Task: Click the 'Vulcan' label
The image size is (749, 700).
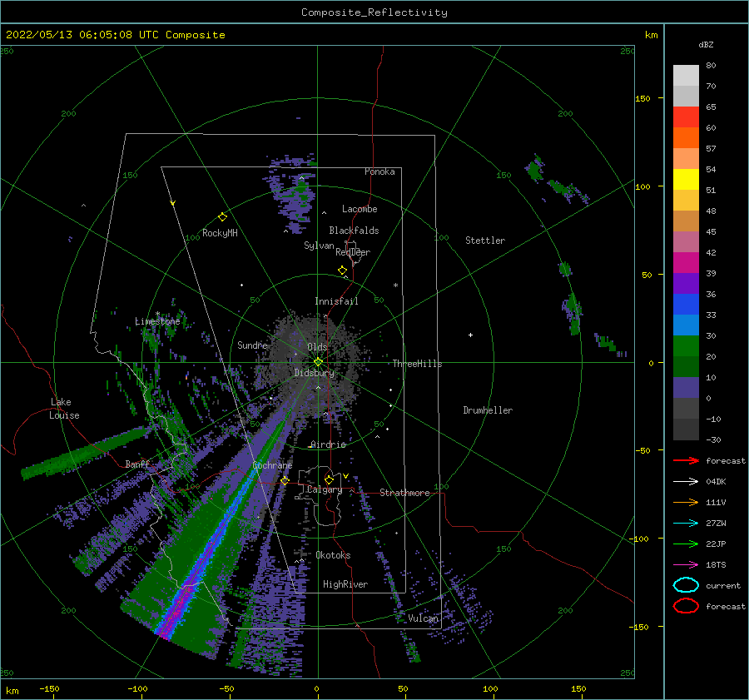Action: pyautogui.click(x=424, y=618)
